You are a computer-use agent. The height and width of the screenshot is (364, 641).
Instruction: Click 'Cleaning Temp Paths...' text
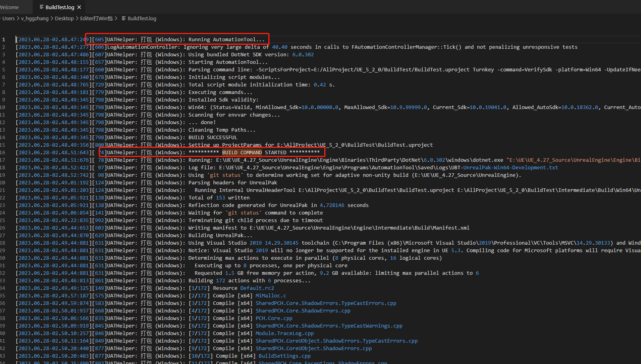pos(222,130)
